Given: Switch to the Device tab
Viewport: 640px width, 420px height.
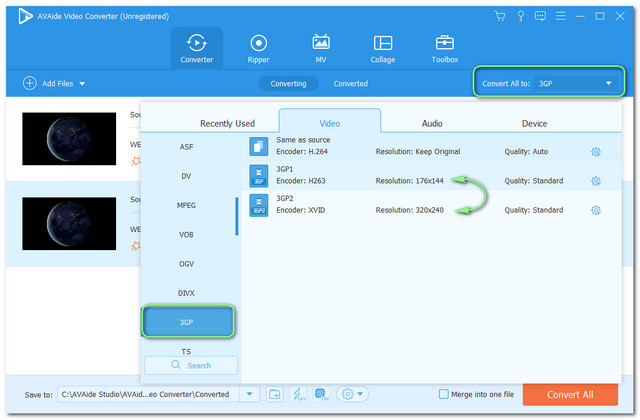Looking at the screenshot, I should [x=534, y=123].
